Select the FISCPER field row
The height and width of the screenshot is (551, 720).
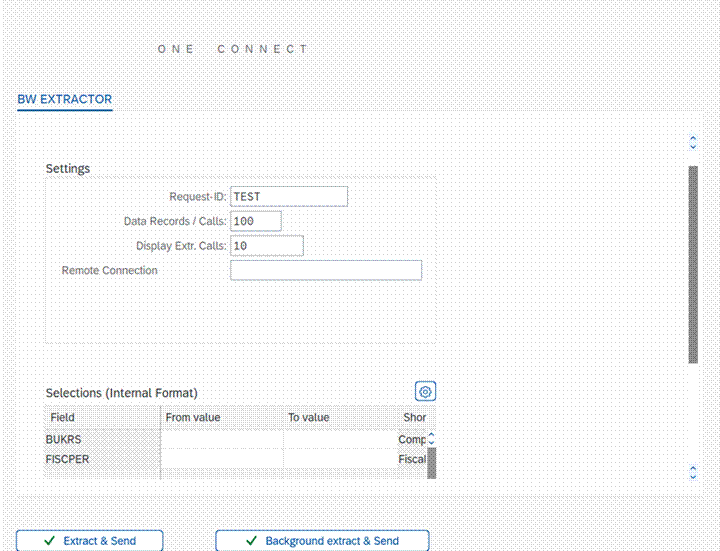pos(102,459)
